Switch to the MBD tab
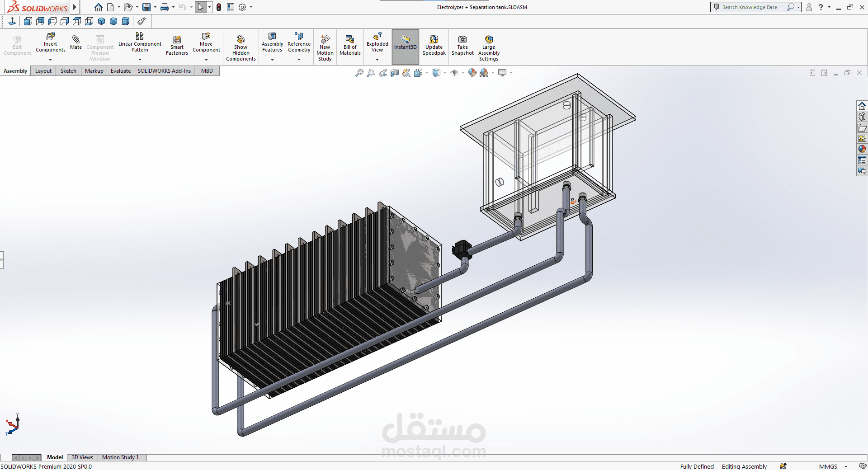The width and height of the screenshot is (868, 470). (207, 71)
